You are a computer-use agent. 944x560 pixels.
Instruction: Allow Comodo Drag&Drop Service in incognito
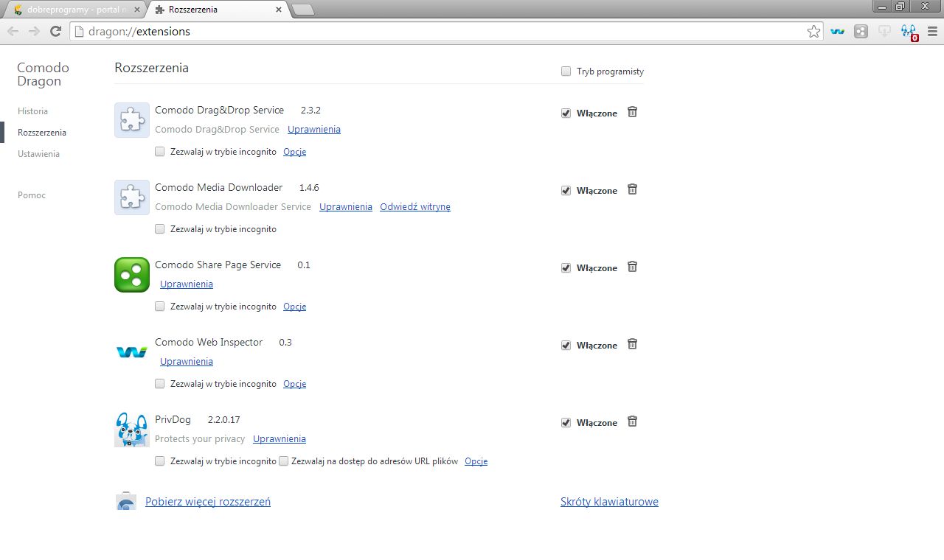(160, 152)
